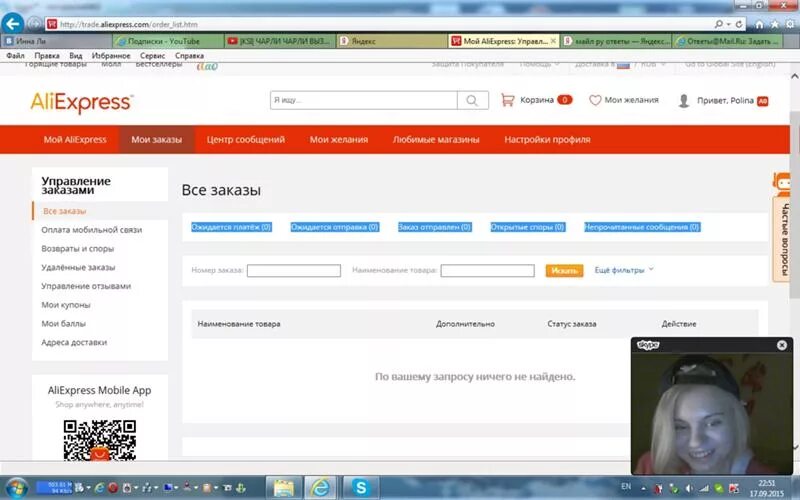800x500 pixels.
Task: Open the Favorites star icon
Action: (x=774, y=24)
